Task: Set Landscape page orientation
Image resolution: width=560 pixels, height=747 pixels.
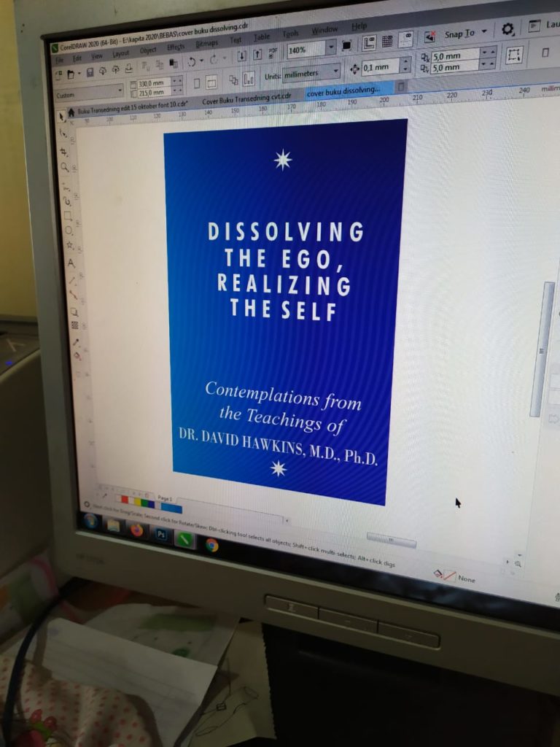Action: pos(211,82)
